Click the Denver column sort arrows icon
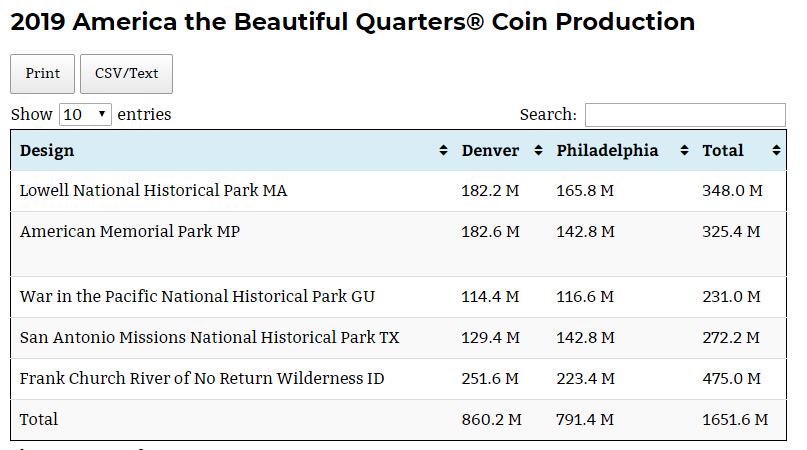The width and height of the screenshot is (807, 450). (x=537, y=151)
